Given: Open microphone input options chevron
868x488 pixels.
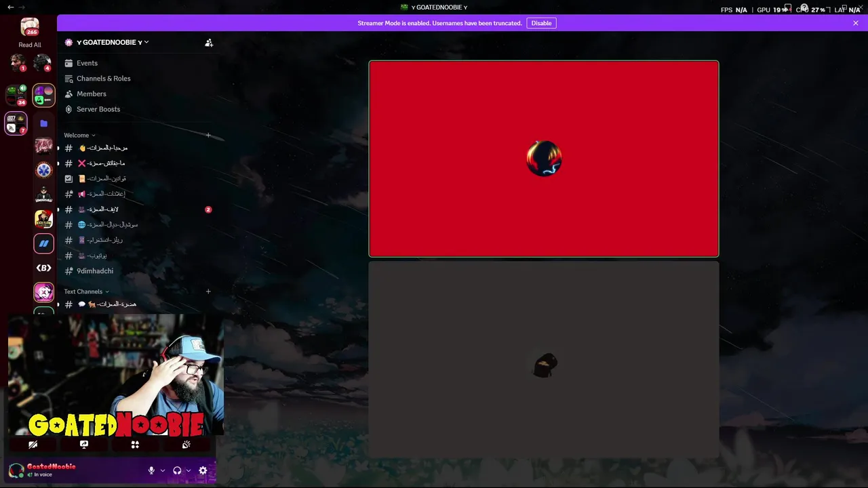Looking at the screenshot, I should pos(163,470).
